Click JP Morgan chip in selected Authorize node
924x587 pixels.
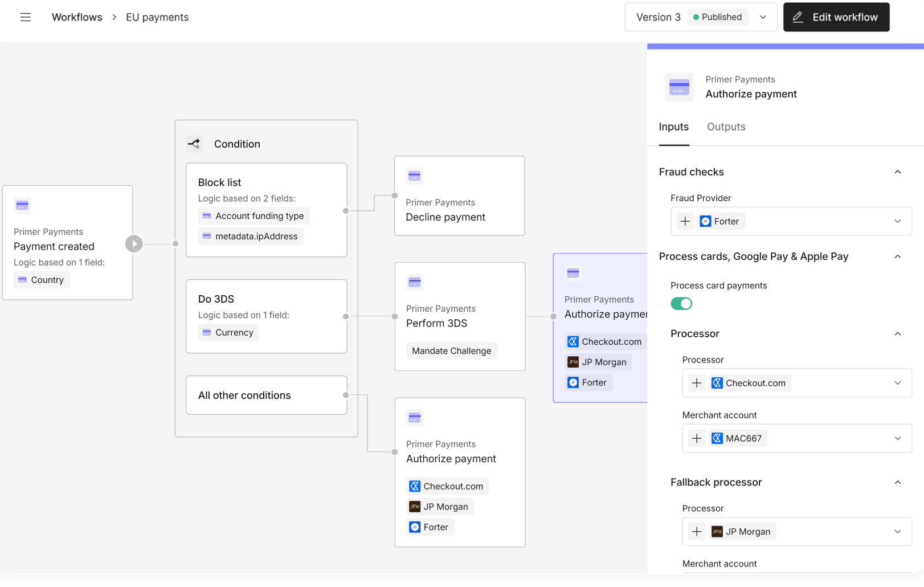pos(598,362)
